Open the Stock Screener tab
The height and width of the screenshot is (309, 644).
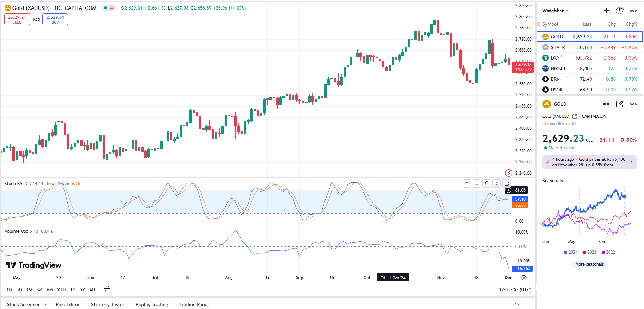click(x=23, y=304)
